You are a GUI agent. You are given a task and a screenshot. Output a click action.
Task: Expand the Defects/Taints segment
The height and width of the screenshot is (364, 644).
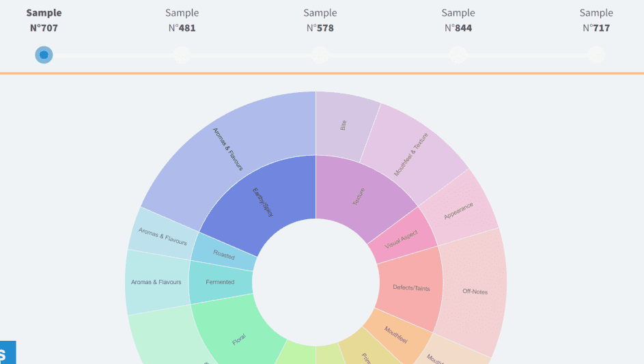point(411,288)
